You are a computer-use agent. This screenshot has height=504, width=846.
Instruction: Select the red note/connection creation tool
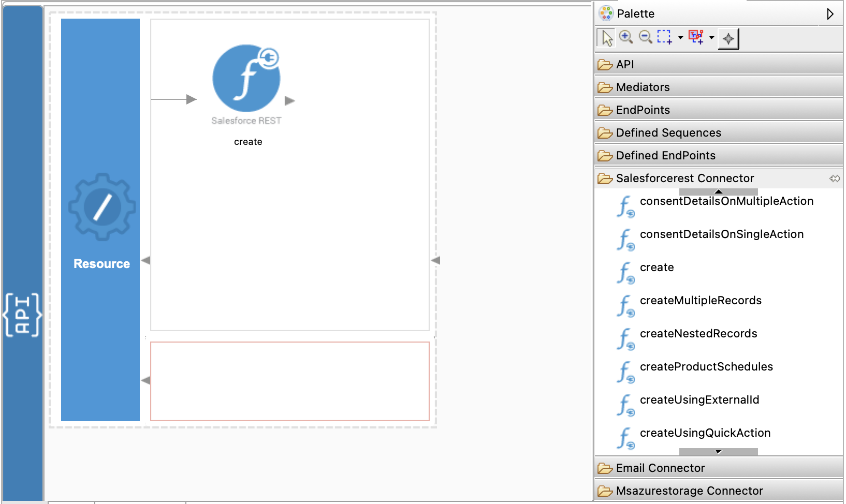click(x=696, y=37)
